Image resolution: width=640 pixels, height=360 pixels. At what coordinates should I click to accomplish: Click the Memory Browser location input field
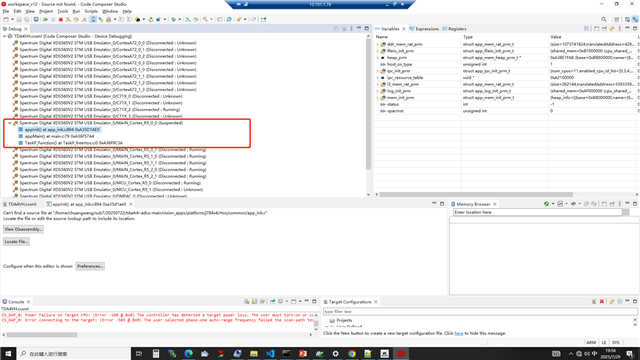(x=538, y=212)
